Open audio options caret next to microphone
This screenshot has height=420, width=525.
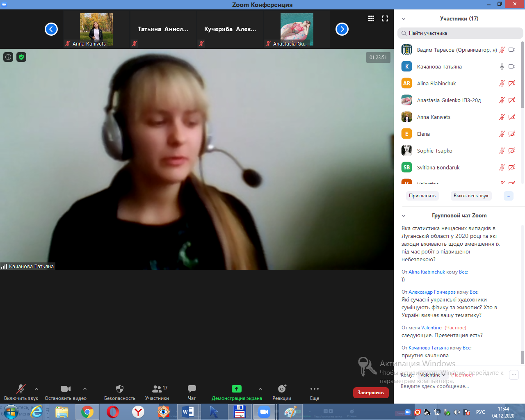click(x=37, y=389)
